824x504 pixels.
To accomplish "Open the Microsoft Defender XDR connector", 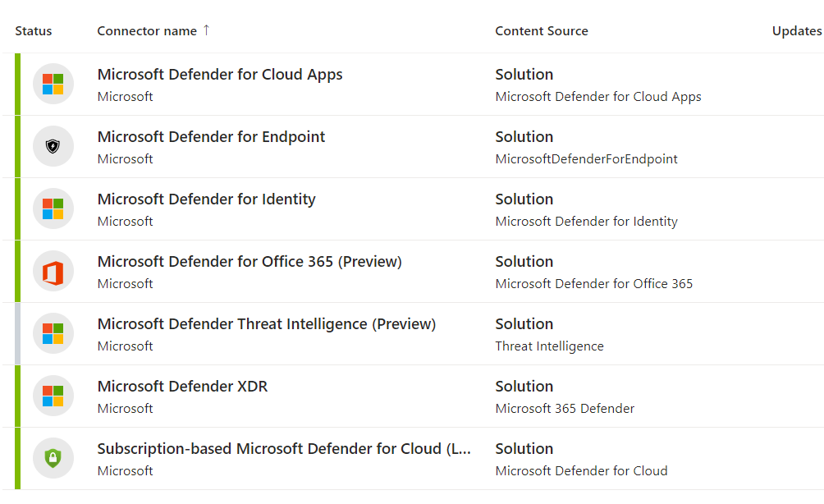I will coord(182,387).
